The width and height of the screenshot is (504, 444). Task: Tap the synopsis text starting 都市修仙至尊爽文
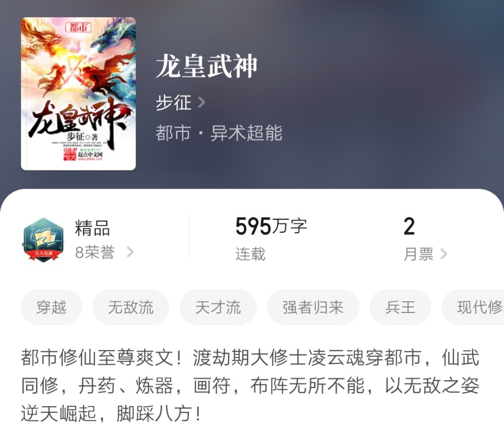coord(250,385)
